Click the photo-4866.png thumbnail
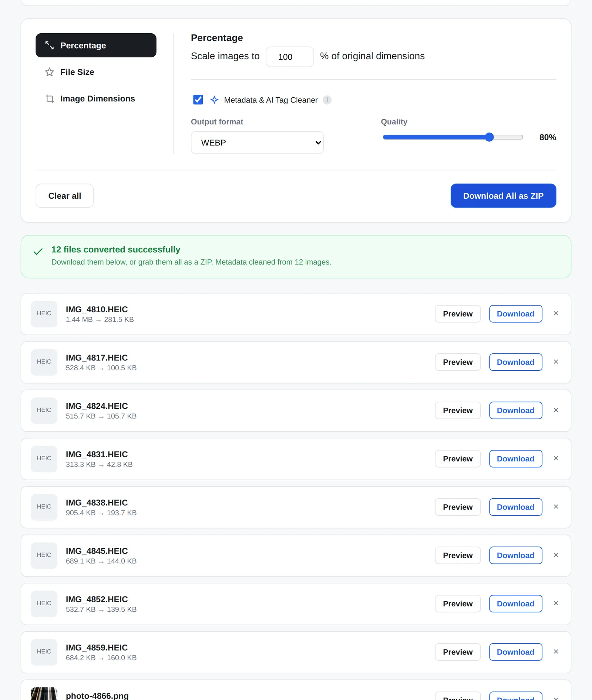592x700 pixels. tap(44, 694)
